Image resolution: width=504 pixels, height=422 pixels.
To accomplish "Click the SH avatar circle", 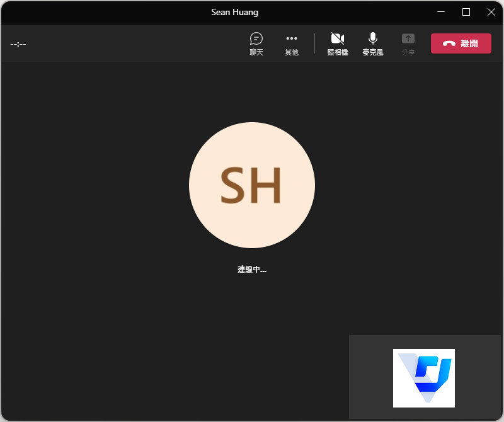I will pyautogui.click(x=252, y=185).
